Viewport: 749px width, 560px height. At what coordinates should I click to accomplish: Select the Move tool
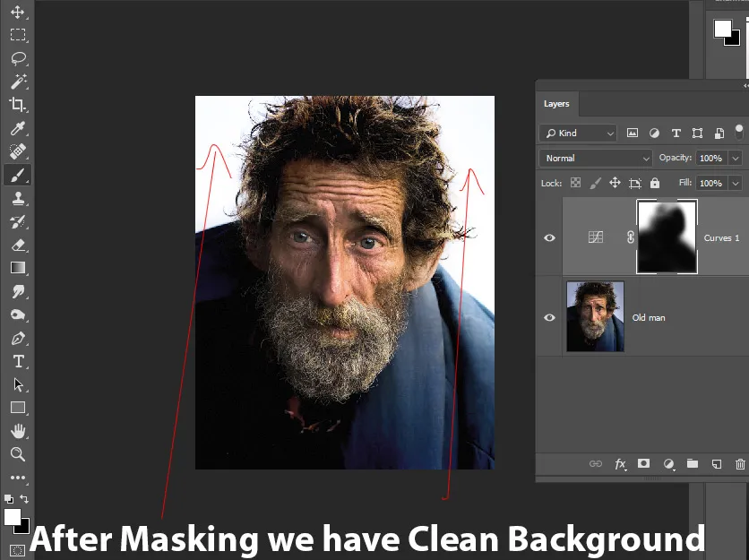18,12
